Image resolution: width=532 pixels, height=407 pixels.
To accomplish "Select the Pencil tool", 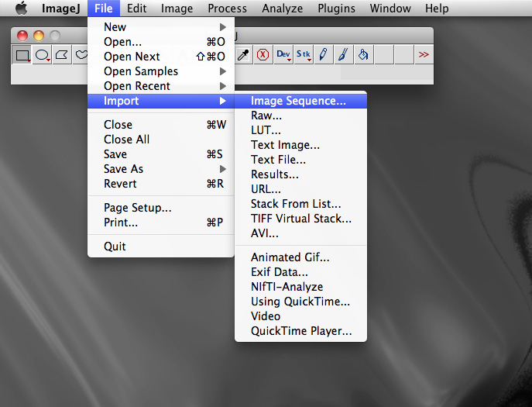I will pyautogui.click(x=323, y=55).
